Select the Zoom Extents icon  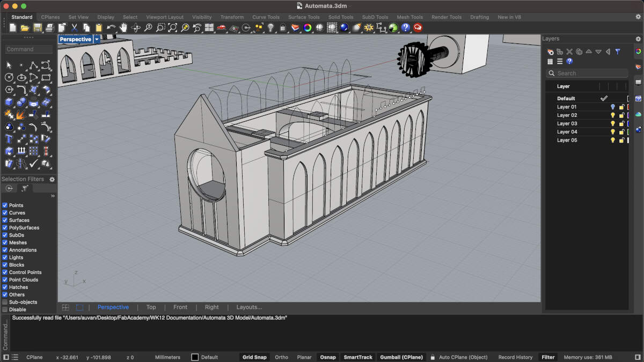pos(173,27)
